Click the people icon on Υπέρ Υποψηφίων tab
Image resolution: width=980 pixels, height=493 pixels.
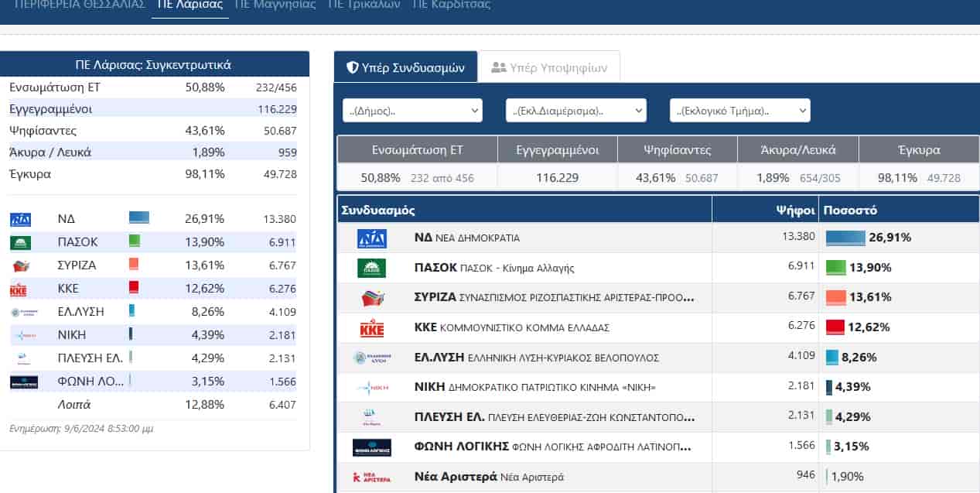pyautogui.click(x=499, y=67)
